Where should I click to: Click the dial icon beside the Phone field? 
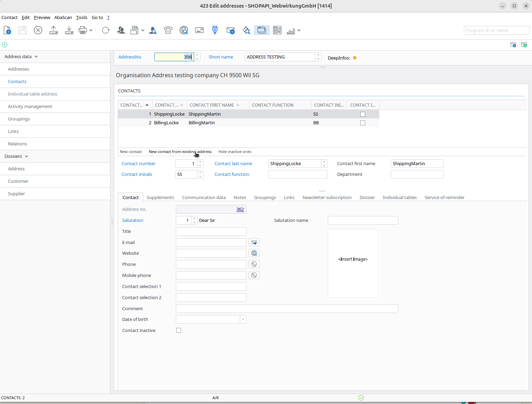254,264
